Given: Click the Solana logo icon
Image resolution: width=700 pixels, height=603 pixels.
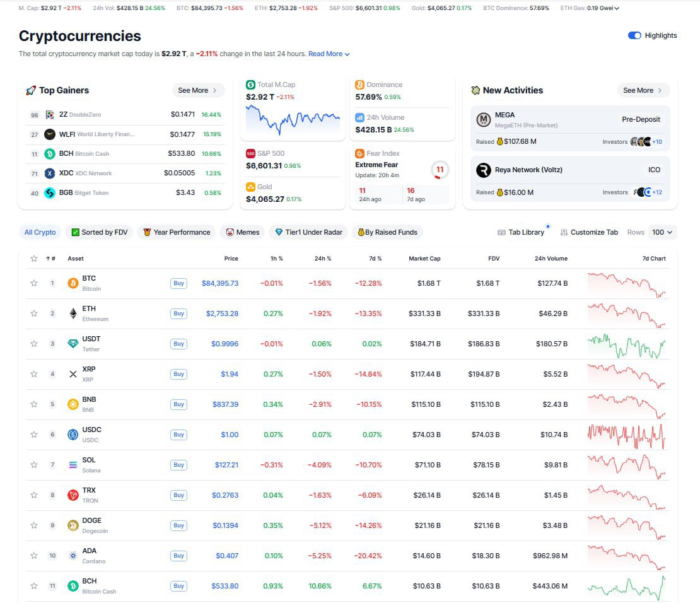Looking at the screenshot, I should 73,465.
